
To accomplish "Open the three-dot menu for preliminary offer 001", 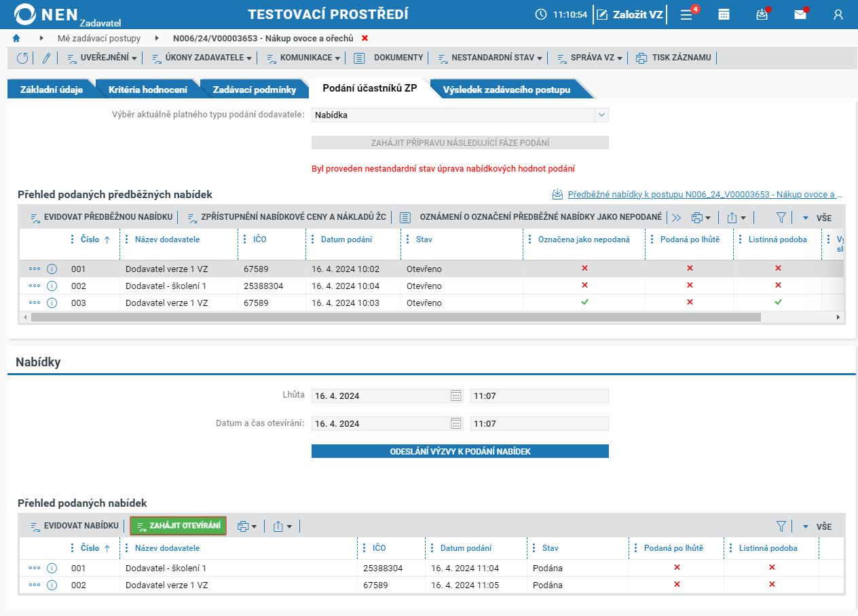I will [35, 269].
